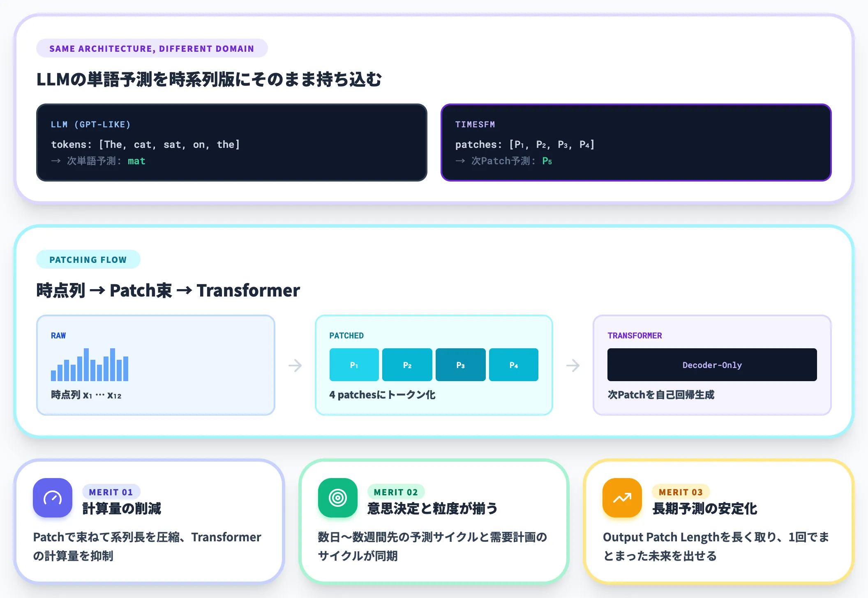This screenshot has width=868, height=598.
Task: Click the heading '時点列 → Patch束 → Transformer'
Action: click(x=168, y=290)
